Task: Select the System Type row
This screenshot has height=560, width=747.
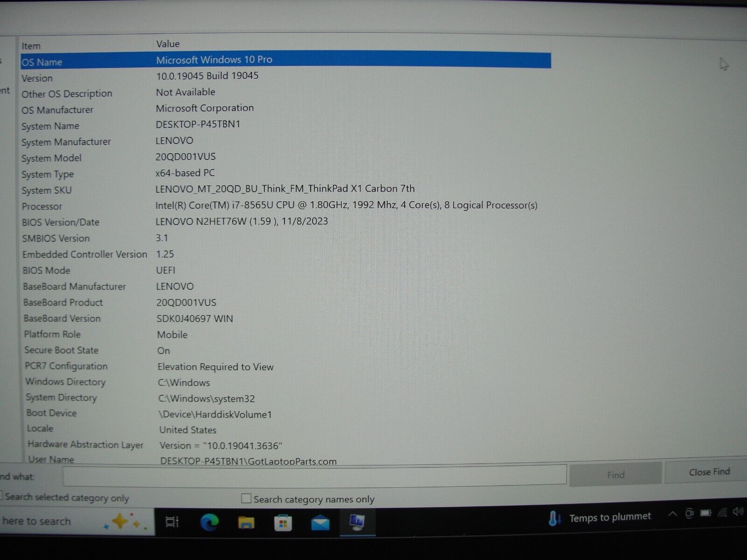Action: pyautogui.click(x=48, y=175)
